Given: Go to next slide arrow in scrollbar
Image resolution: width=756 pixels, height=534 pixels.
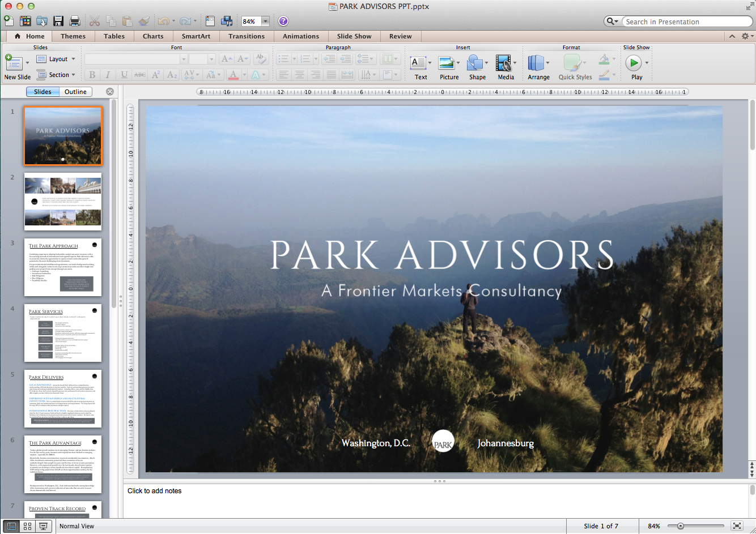Looking at the screenshot, I should (x=752, y=474).
